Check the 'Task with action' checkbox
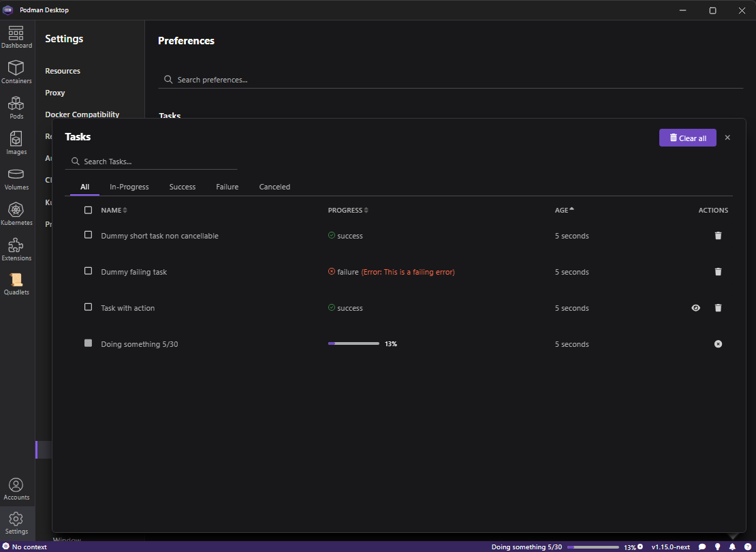756x552 pixels. pyautogui.click(x=88, y=307)
